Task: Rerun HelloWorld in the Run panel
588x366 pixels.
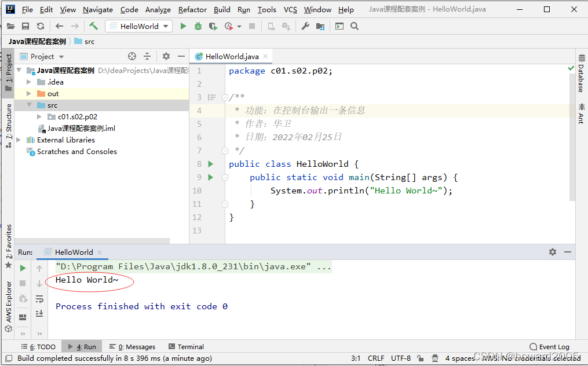Action: [x=23, y=268]
